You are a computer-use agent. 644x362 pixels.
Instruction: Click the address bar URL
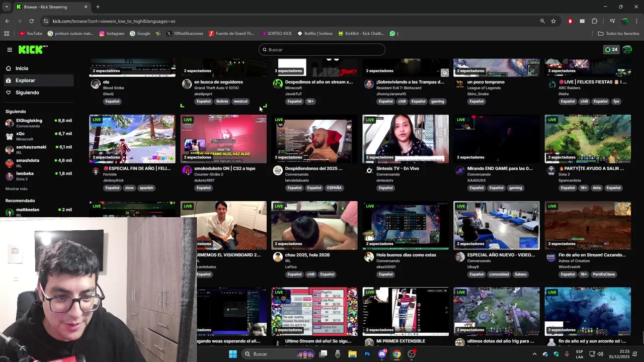click(114, 21)
